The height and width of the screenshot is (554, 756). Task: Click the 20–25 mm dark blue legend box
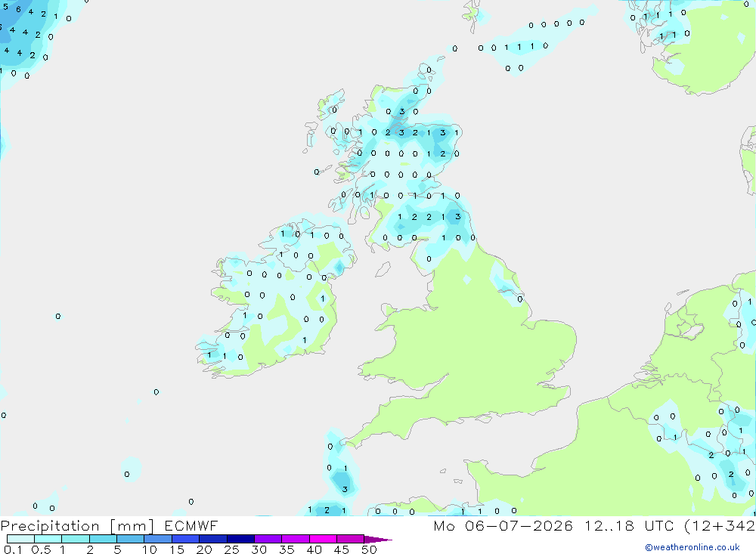click(x=213, y=539)
